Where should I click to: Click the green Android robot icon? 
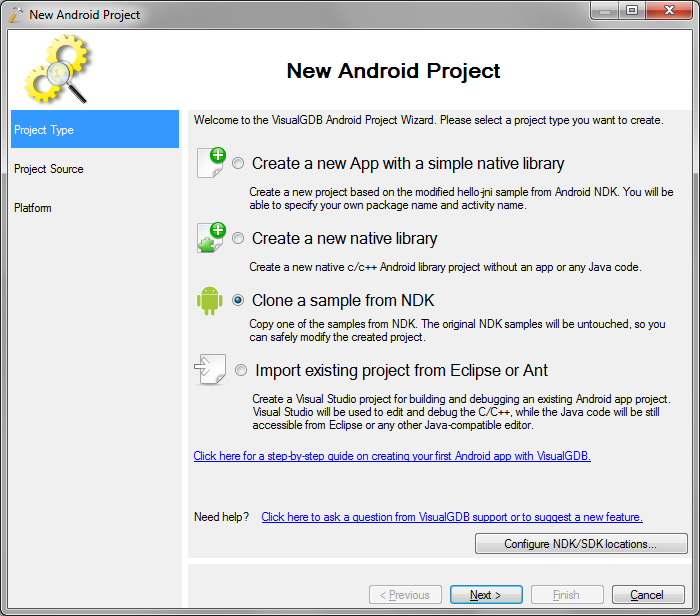point(209,300)
